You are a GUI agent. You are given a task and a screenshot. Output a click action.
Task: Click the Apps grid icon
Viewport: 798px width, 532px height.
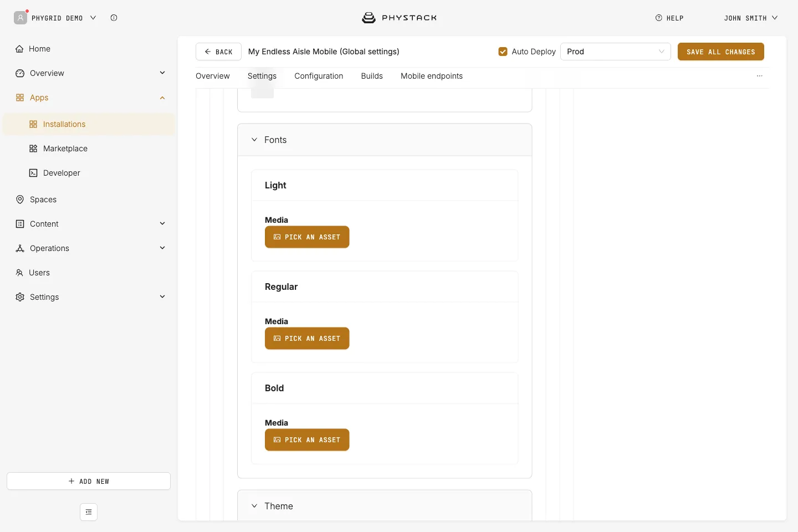click(20, 98)
